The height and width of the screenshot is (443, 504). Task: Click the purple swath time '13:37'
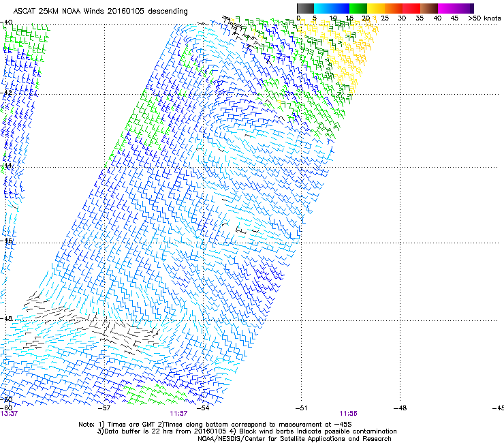click(9, 414)
